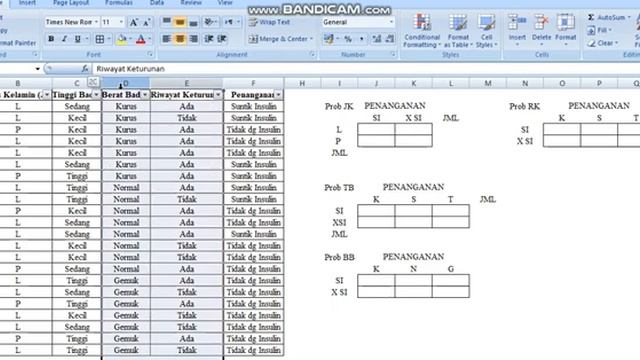Click Format Painter

[18, 42]
